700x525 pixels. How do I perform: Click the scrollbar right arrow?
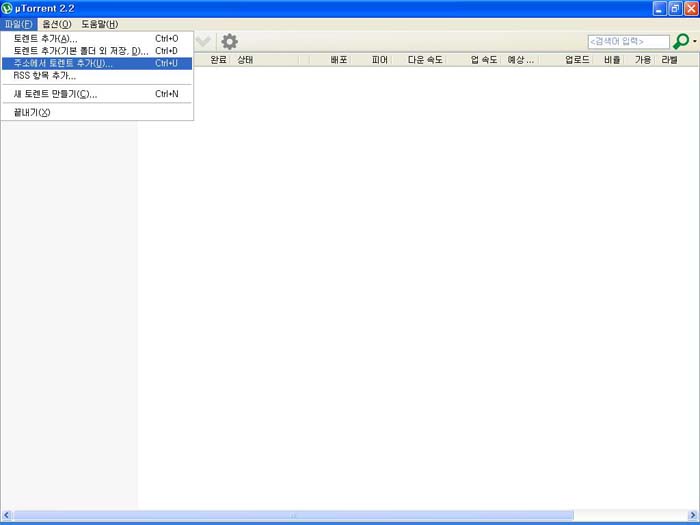[x=693, y=516]
